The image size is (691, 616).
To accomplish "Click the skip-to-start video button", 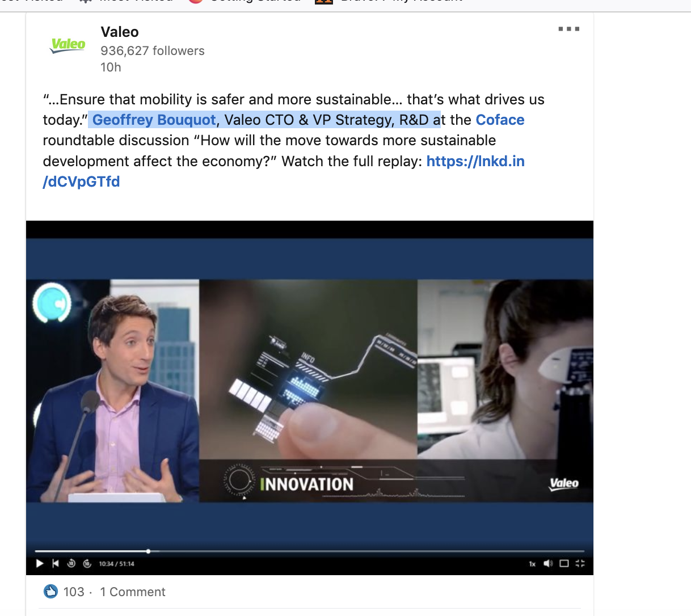I will pyautogui.click(x=56, y=563).
